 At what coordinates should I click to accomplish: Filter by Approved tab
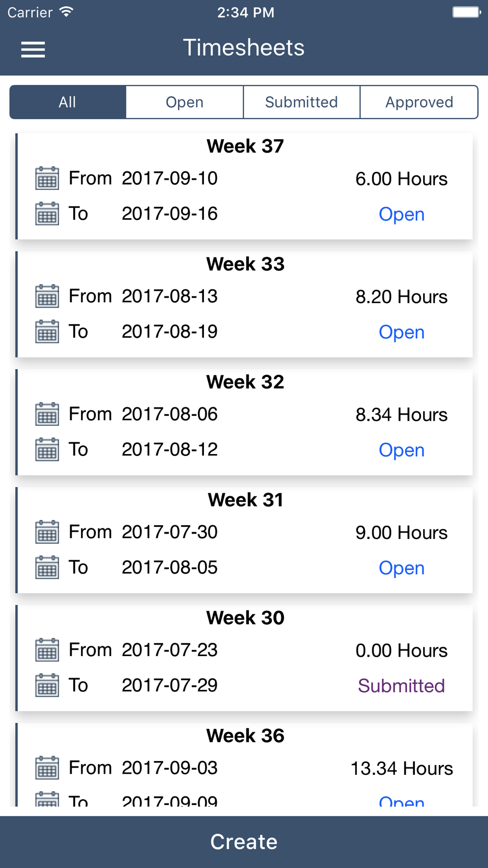coord(419,102)
